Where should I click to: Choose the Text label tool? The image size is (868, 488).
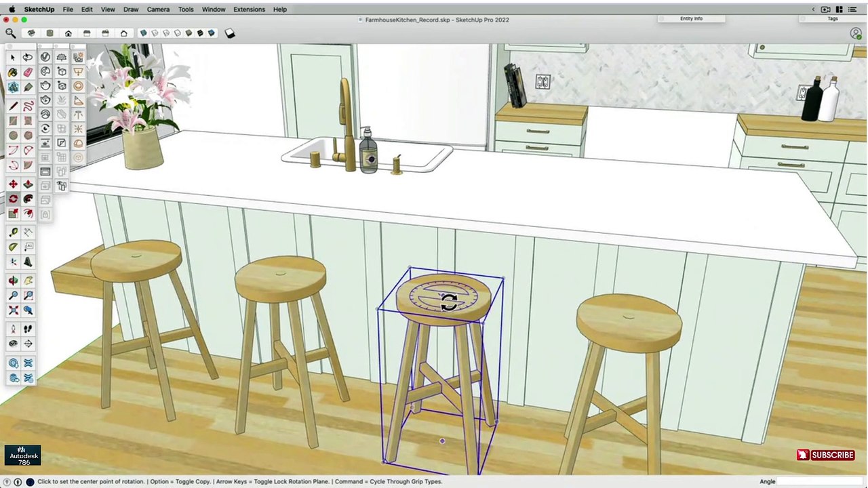28,247
